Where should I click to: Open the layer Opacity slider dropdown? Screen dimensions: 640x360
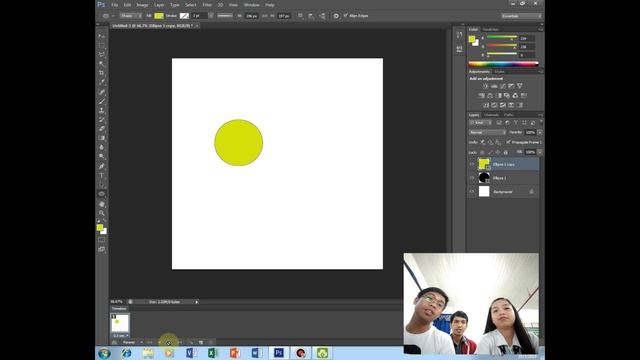point(540,132)
